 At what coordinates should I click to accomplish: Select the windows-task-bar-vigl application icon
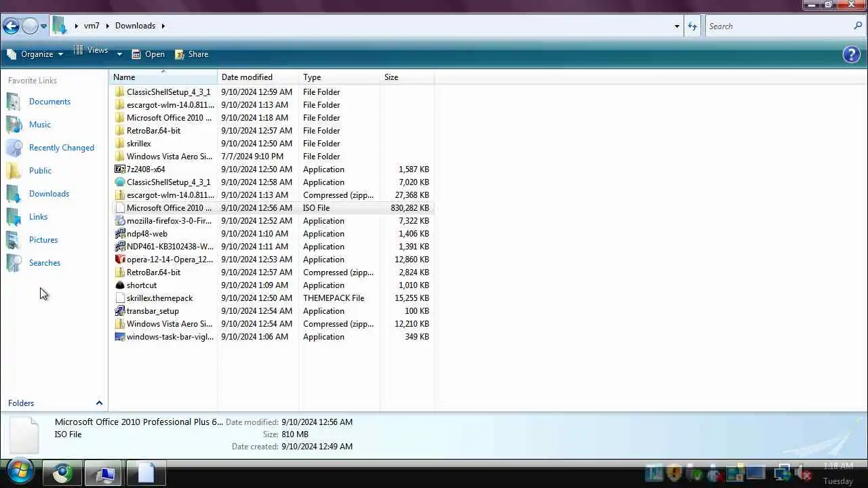[x=120, y=337]
